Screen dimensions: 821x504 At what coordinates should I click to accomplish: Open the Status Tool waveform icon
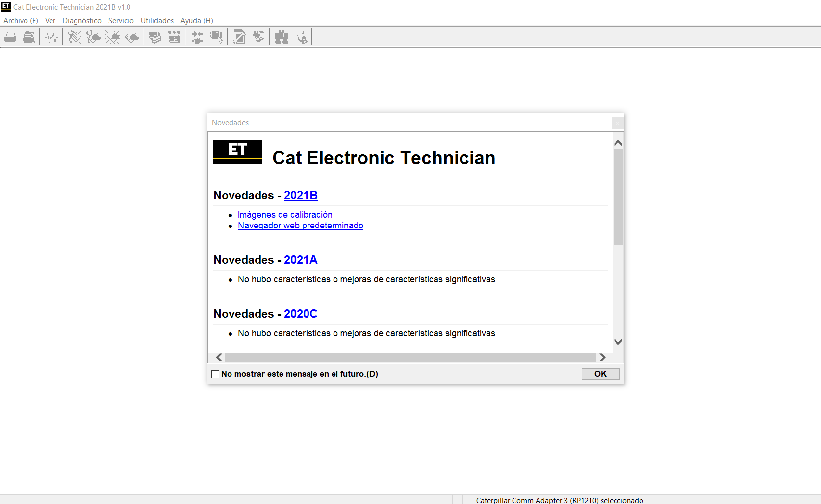[51, 37]
